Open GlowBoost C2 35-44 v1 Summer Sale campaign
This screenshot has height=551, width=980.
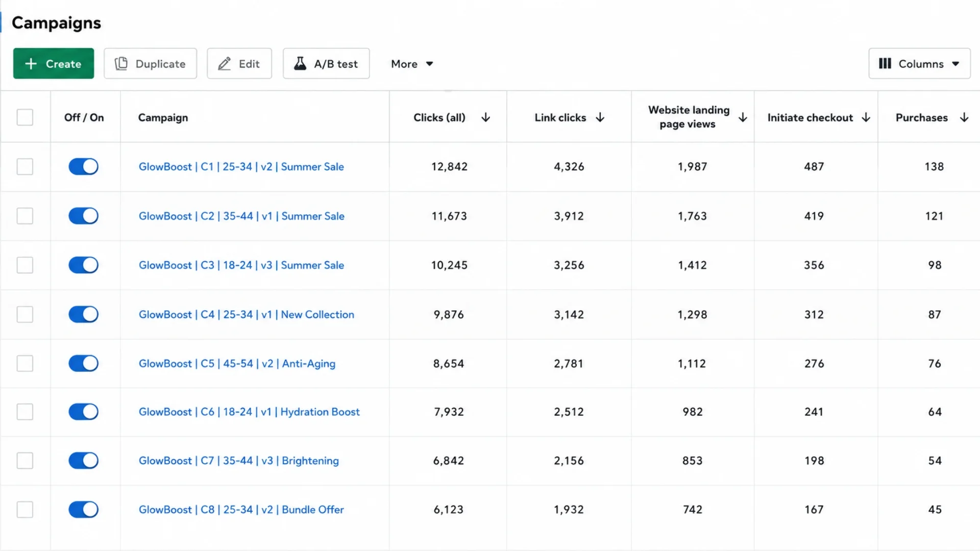pyautogui.click(x=241, y=216)
